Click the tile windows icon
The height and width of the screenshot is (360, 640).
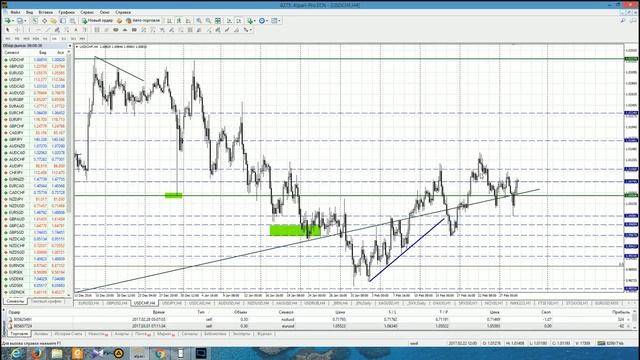[218, 20]
